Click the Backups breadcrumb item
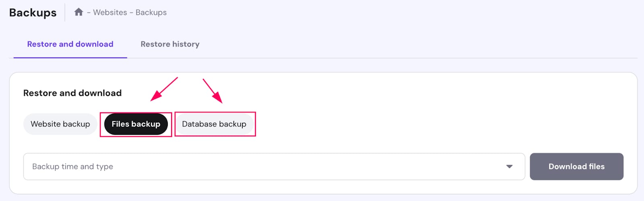This screenshot has width=644, height=201. [151, 12]
